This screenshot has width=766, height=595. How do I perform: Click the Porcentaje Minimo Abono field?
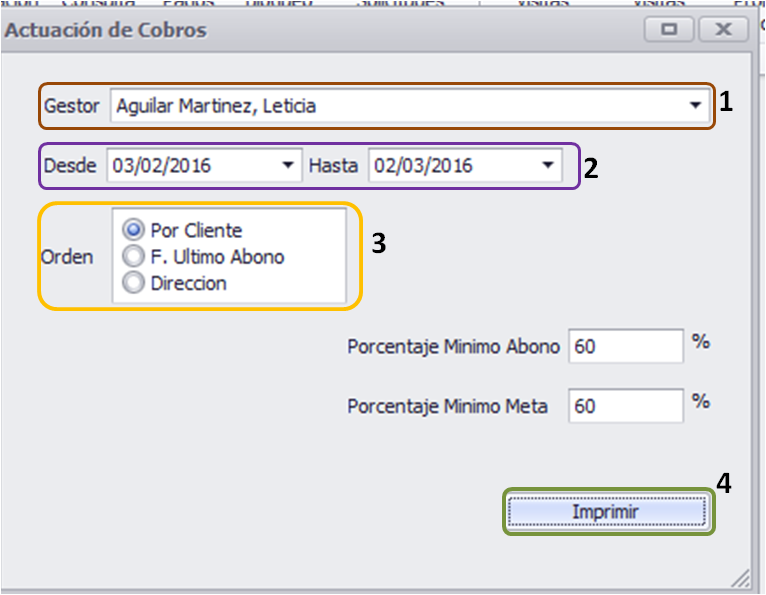pyautogui.click(x=626, y=346)
